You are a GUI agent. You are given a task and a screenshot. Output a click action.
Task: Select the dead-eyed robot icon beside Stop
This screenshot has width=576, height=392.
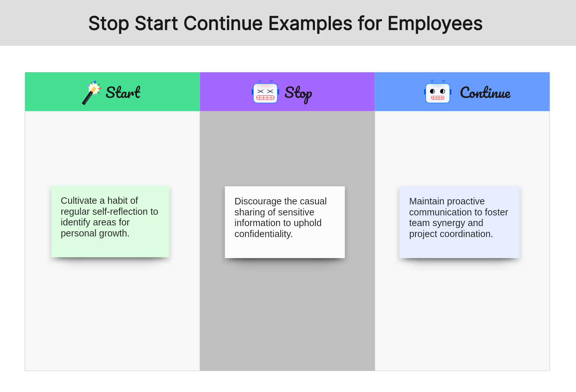tap(265, 92)
